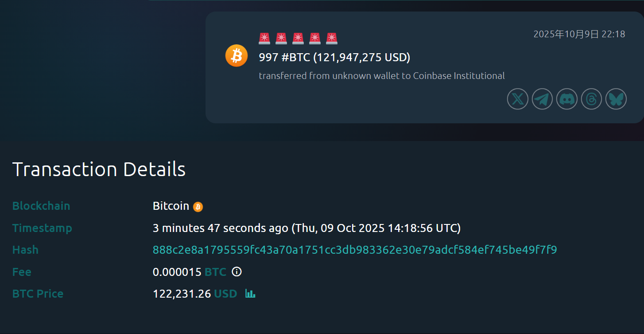Click the transferred from unknown wallet description
Screen dimensions: 644x334
tap(381, 76)
